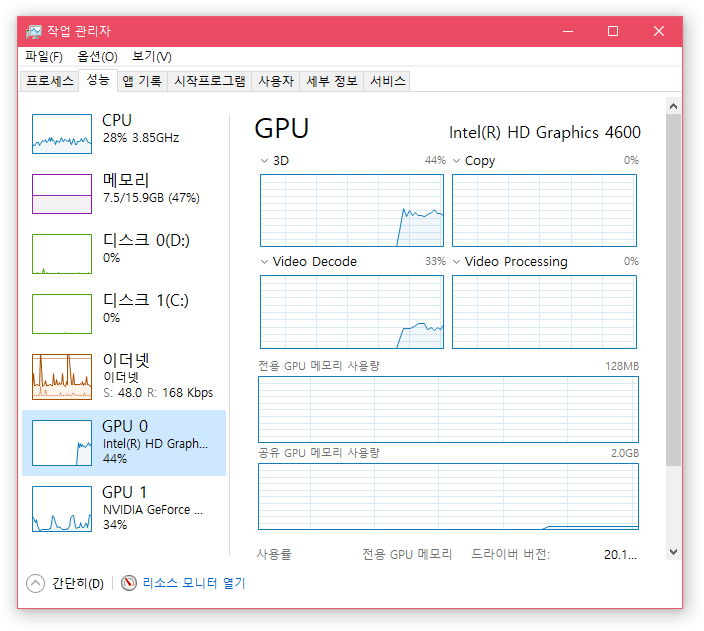Select the CPU usage graph thumbnail
The height and width of the screenshot is (631, 704).
pos(61,133)
